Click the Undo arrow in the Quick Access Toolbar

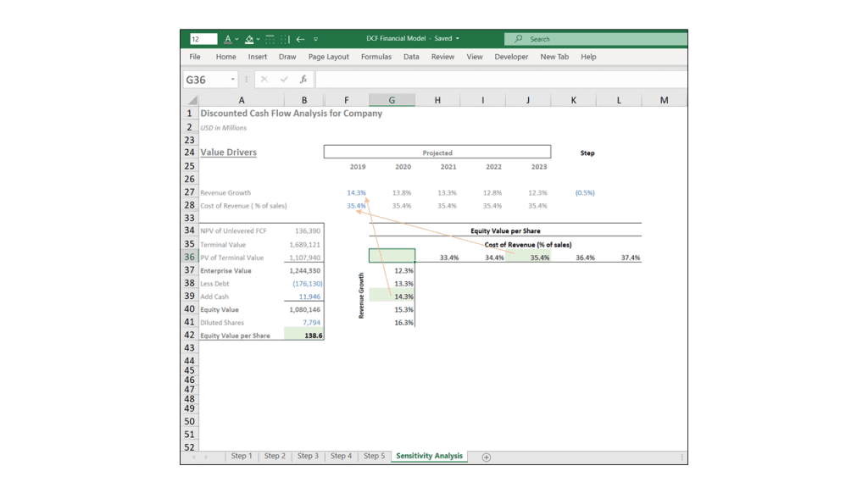pos(299,39)
